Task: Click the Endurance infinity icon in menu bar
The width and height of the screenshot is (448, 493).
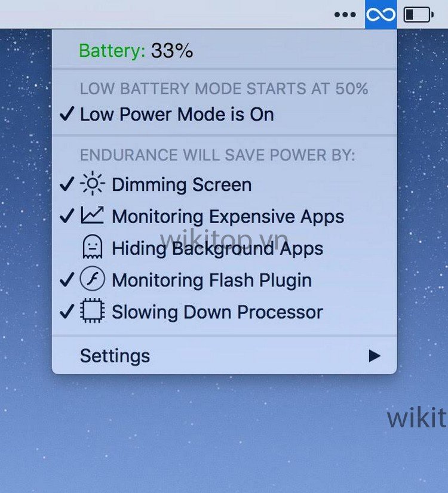Action: pyautogui.click(x=381, y=14)
